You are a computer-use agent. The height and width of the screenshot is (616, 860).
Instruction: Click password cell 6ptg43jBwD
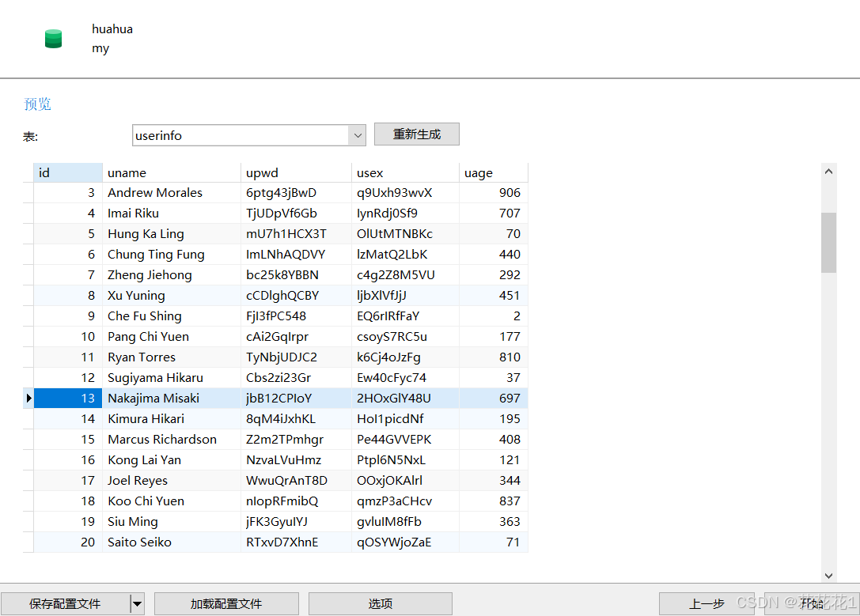pyautogui.click(x=296, y=193)
